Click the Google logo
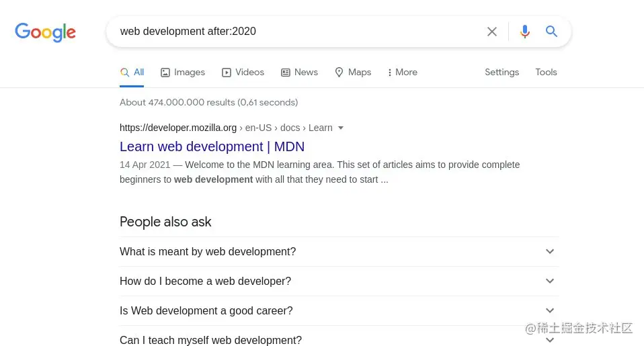The height and width of the screenshot is (346, 644). (45, 32)
